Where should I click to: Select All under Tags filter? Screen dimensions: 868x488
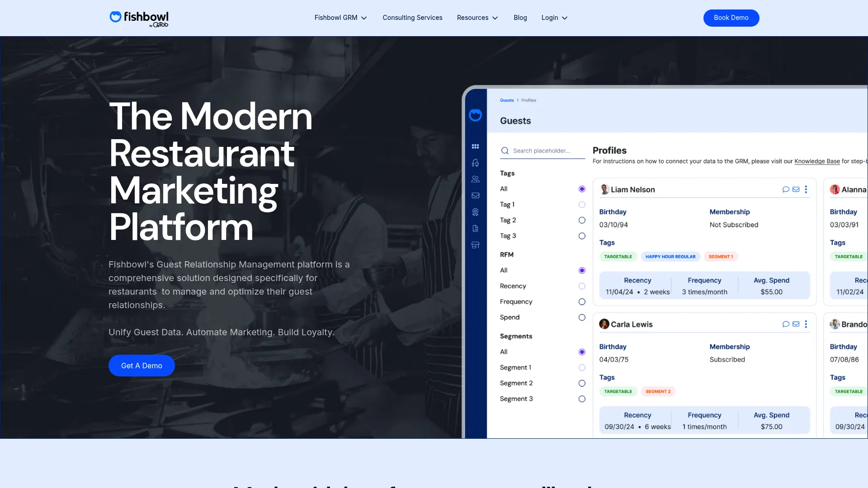pos(582,189)
